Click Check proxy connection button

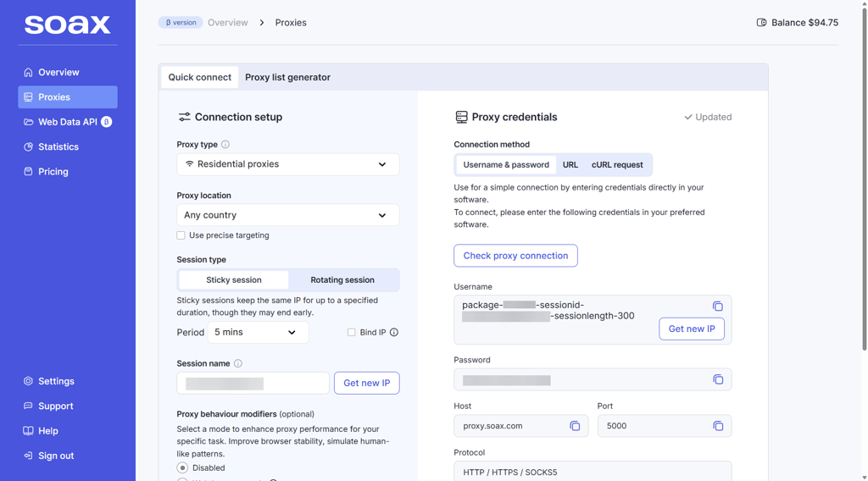coord(516,256)
